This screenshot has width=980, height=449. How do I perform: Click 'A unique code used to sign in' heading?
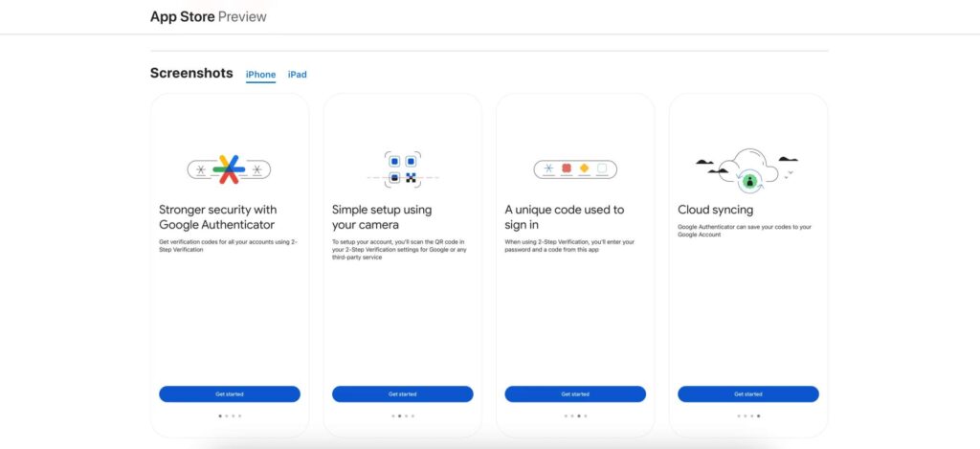tap(565, 217)
